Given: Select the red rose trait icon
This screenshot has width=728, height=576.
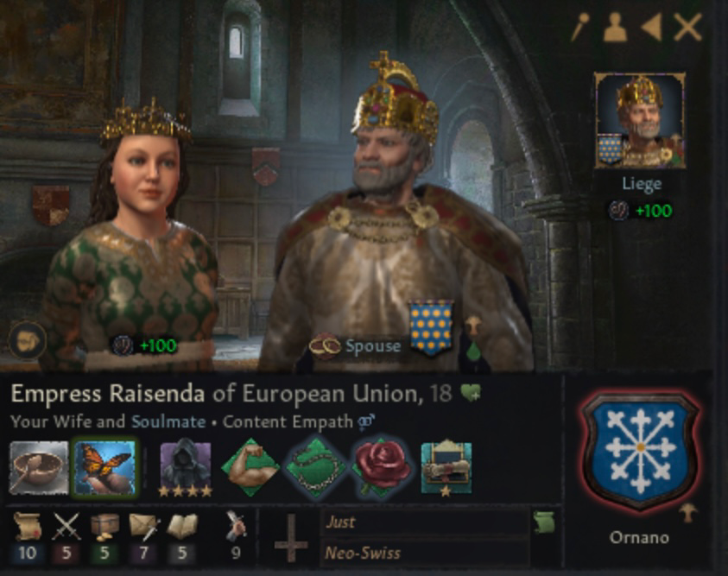Looking at the screenshot, I should tap(382, 468).
